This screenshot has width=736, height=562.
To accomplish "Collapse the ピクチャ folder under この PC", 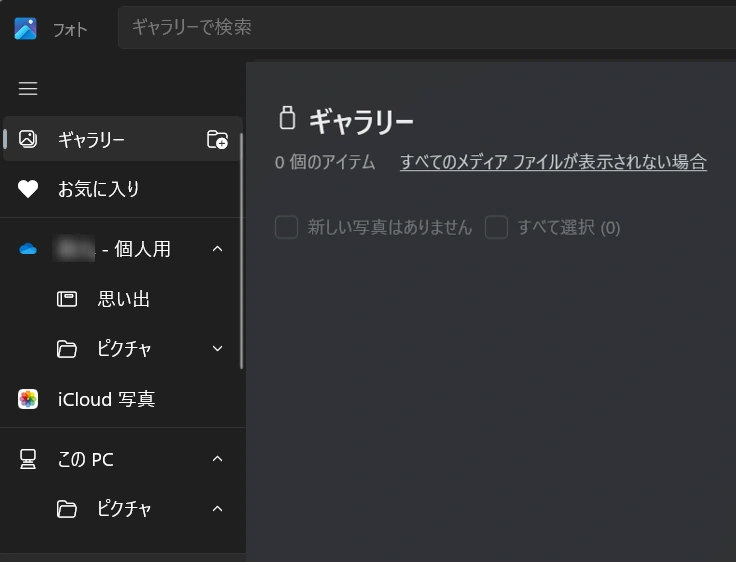I will [218, 509].
